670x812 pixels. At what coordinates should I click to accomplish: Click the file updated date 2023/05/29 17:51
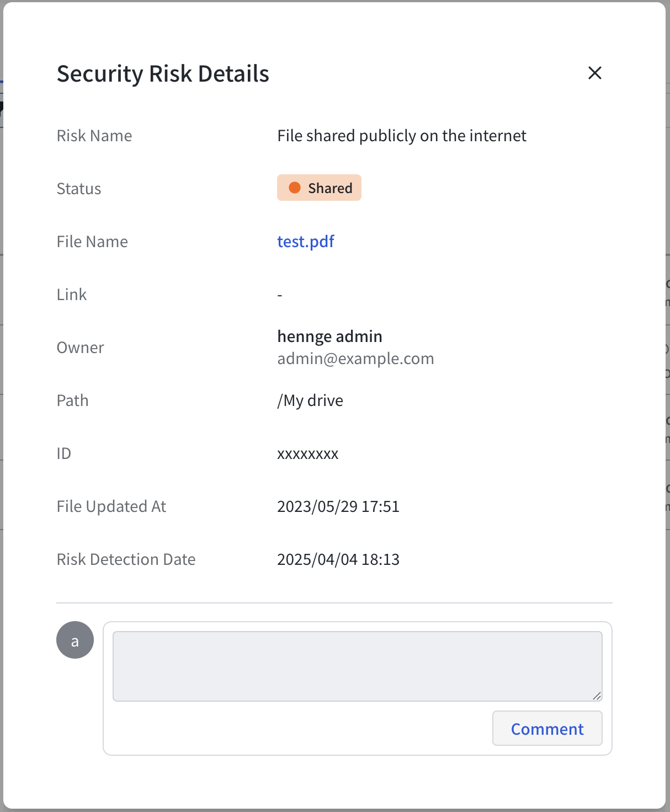338,506
